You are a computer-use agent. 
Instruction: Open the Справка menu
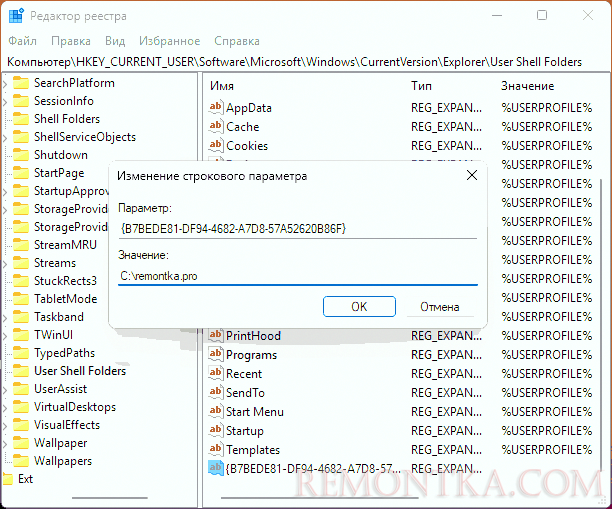[237, 41]
